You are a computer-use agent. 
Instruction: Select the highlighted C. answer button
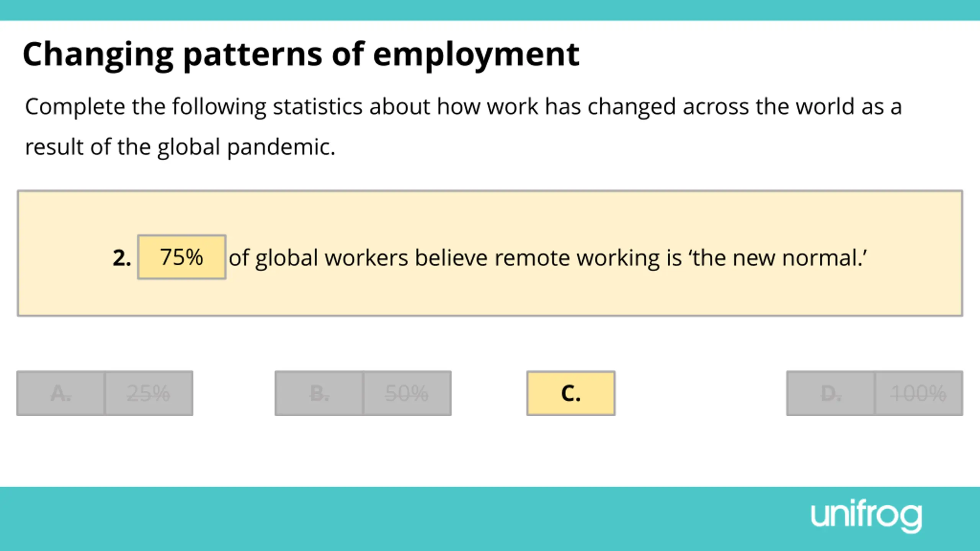pyautogui.click(x=571, y=393)
